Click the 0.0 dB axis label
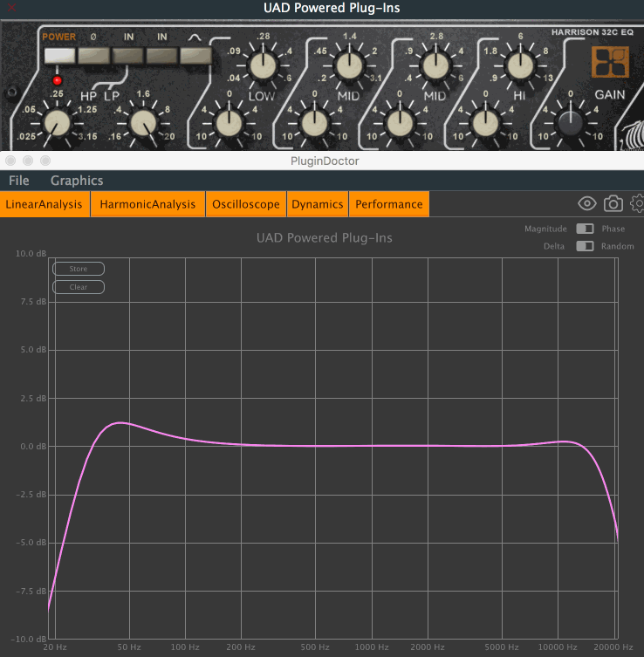 click(x=33, y=446)
